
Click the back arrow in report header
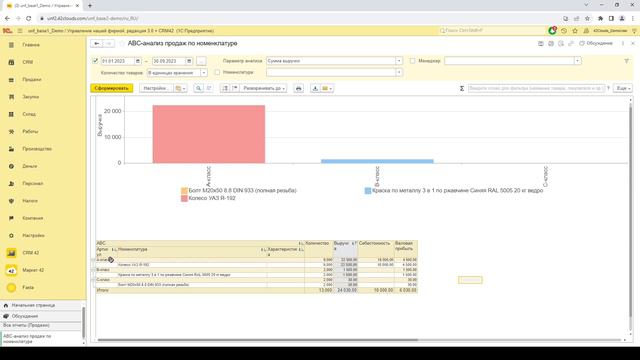tap(97, 44)
